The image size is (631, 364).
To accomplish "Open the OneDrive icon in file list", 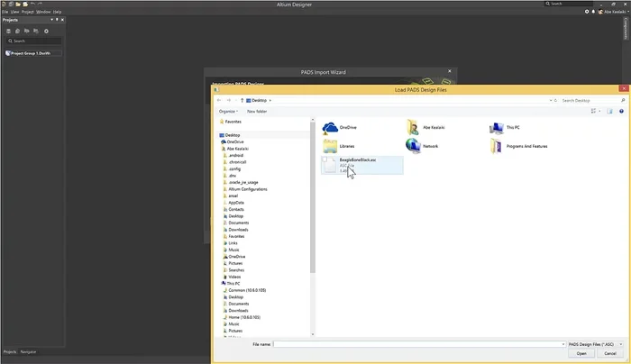I will (330, 128).
